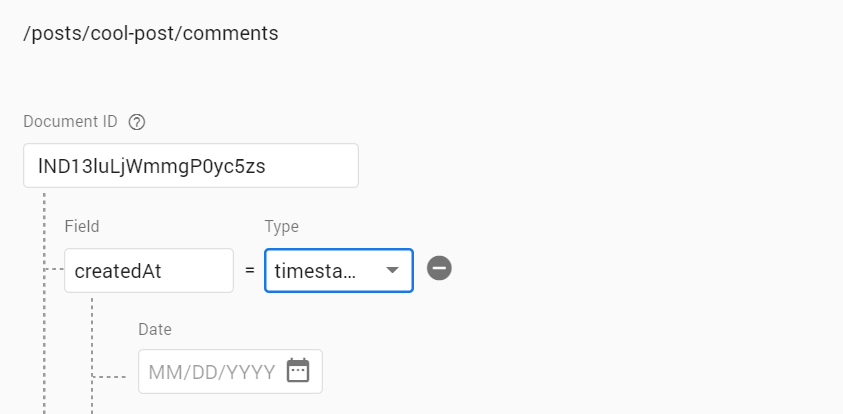843x414 pixels.
Task: Focus the Document ID text box
Action: tap(190, 166)
